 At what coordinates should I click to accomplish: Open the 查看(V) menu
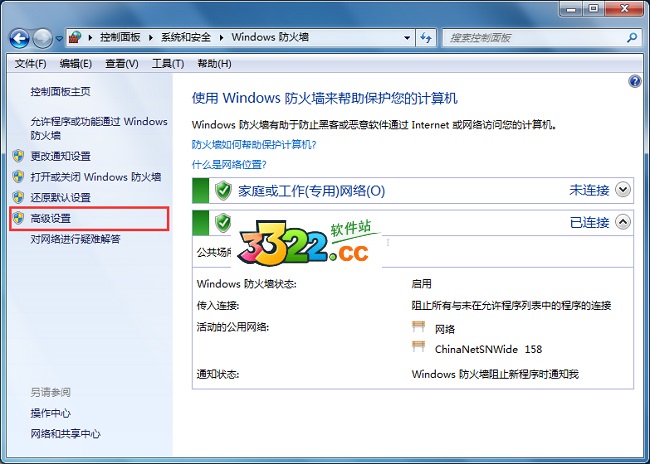pyautogui.click(x=121, y=63)
